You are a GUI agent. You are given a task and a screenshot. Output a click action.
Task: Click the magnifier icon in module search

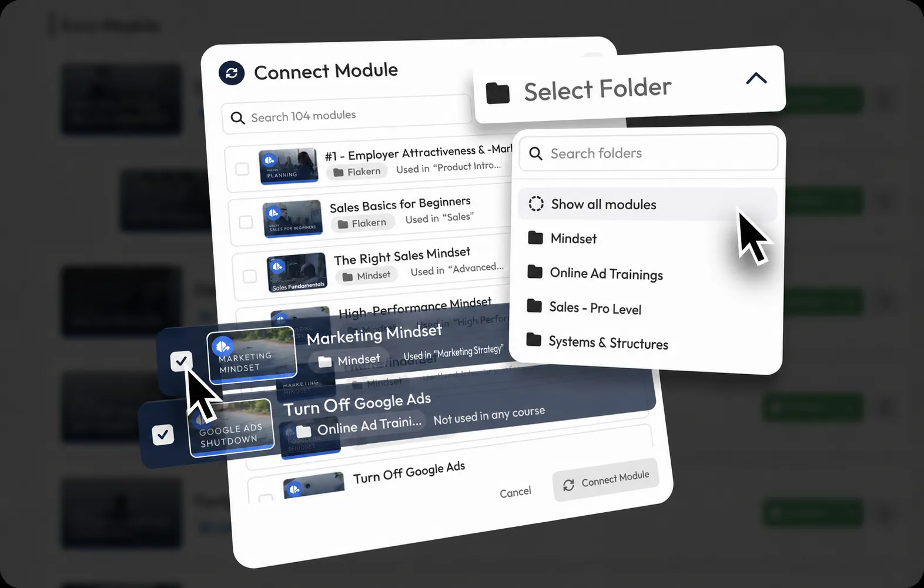pos(237,118)
